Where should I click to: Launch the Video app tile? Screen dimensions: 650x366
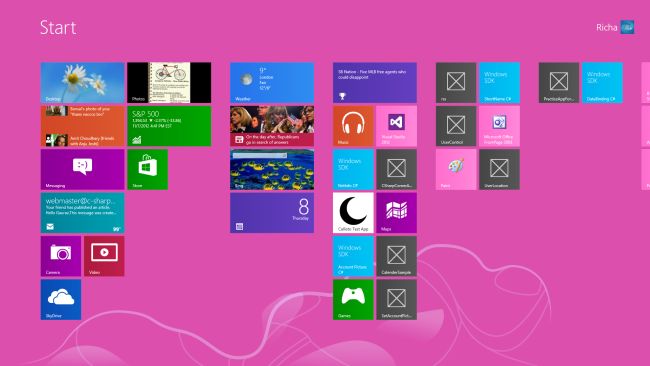(104, 256)
